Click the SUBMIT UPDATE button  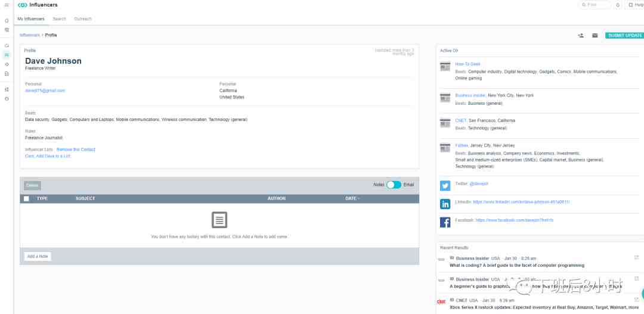coord(624,36)
